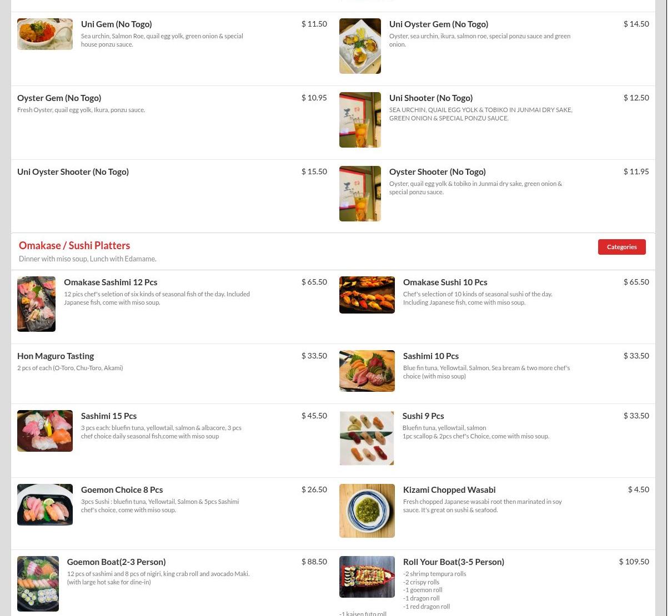Image resolution: width=672 pixels, height=616 pixels.
Task: Choose the Goemon Choice 8 Pcs image
Action: click(x=45, y=504)
